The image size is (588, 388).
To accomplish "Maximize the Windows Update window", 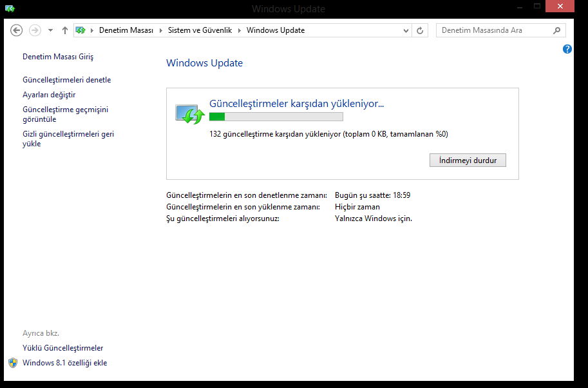I will tap(537, 6).
